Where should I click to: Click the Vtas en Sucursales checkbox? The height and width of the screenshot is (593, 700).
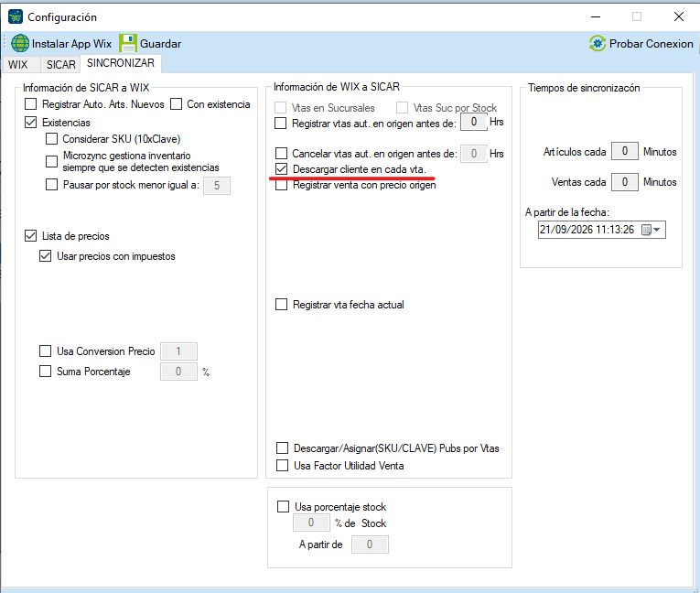(x=280, y=108)
